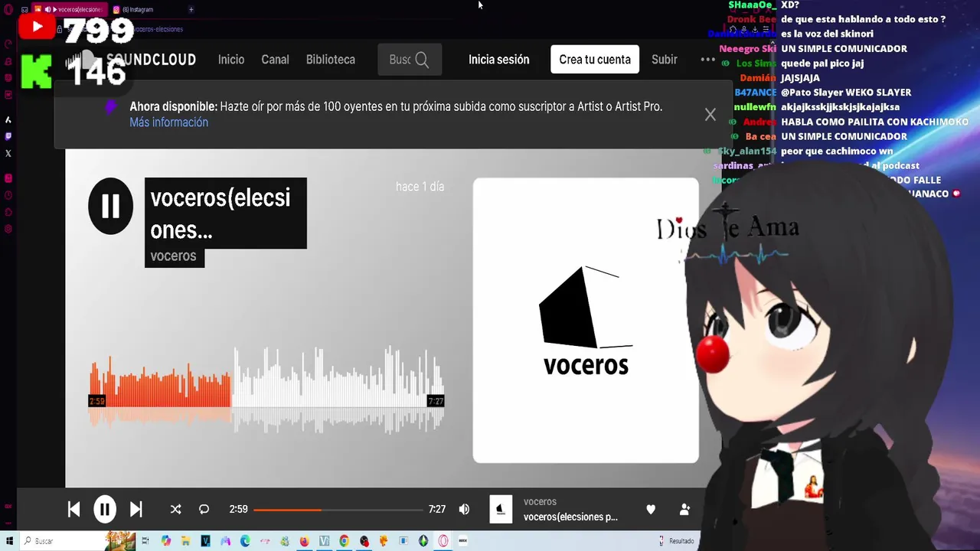This screenshot has width=980, height=551.
Task: Open Aria AI in the Opera sidebar
Action: [8, 119]
